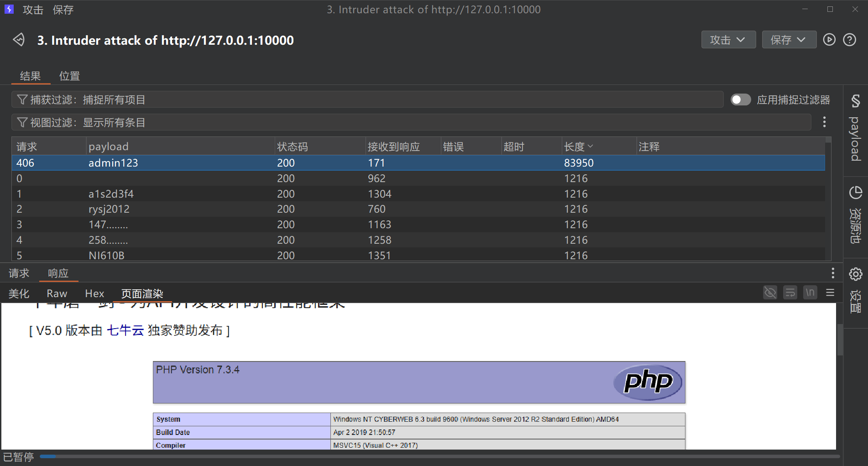Image resolution: width=868 pixels, height=466 pixels.
Task: Open the capture filter settings bar
Action: 365,99
